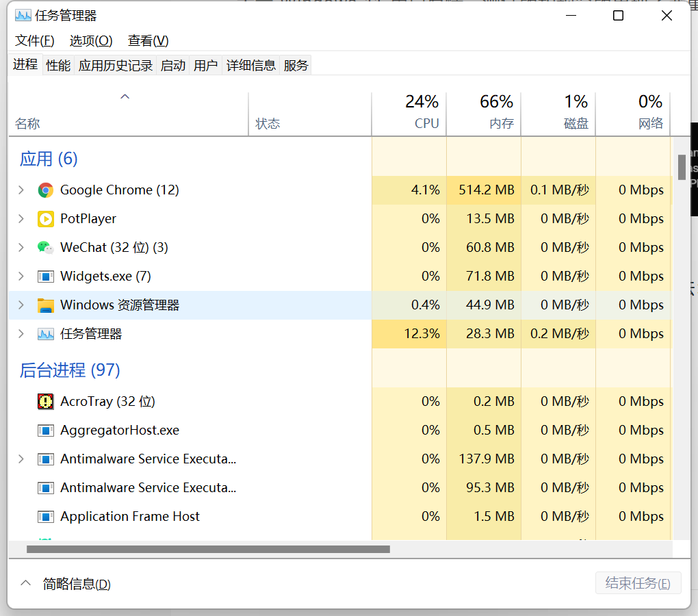The height and width of the screenshot is (616, 698).
Task: Click the 12.3% CPU cell
Action: 409,334
